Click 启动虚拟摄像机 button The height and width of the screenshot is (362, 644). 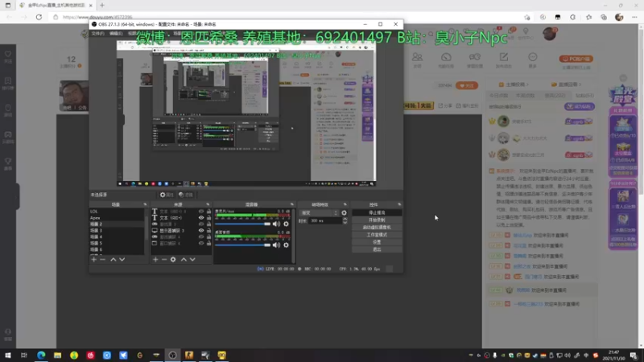point(377,228)
